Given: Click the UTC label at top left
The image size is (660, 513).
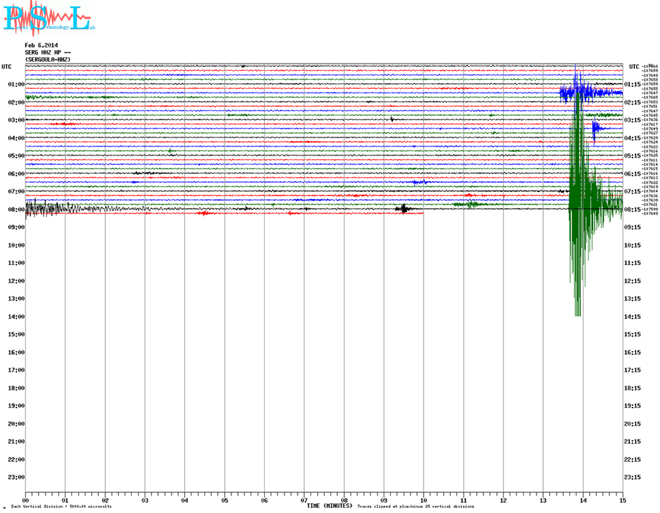Looking at the screenshot, I should coord(7,66).
